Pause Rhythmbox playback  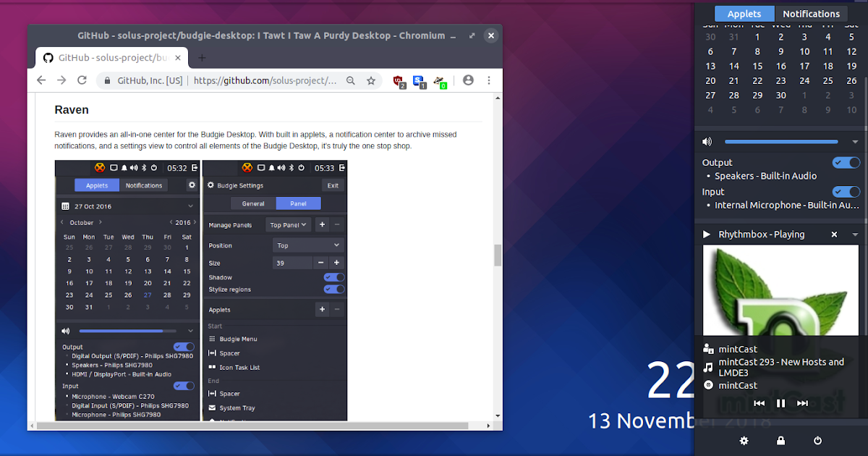tap(780, 403)
